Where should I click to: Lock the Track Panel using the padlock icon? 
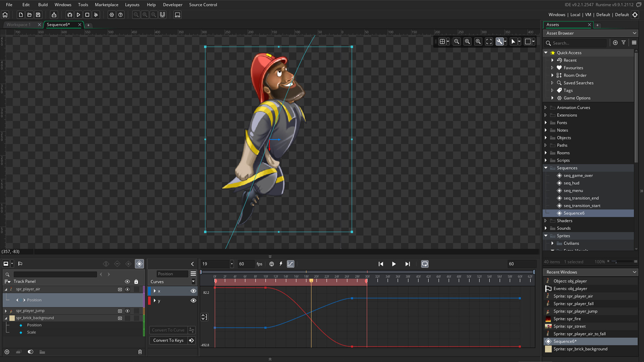pos(136,282)
